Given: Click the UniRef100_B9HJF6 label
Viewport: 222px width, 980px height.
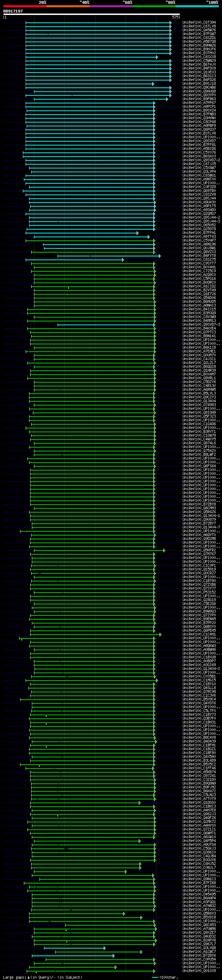Looking at the screenshot, I should click(x=199, y=49).
